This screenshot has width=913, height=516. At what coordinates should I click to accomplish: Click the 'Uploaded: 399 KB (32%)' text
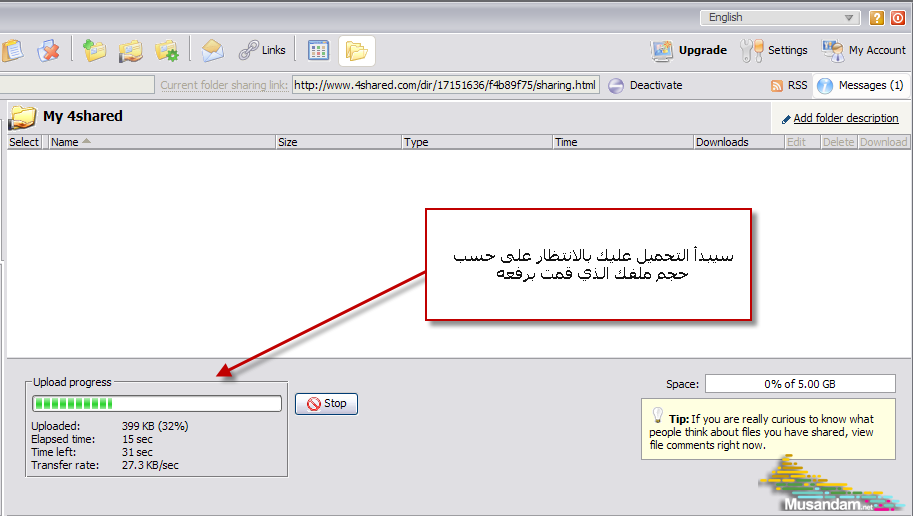pyautogui.click(x=109, y=426)
